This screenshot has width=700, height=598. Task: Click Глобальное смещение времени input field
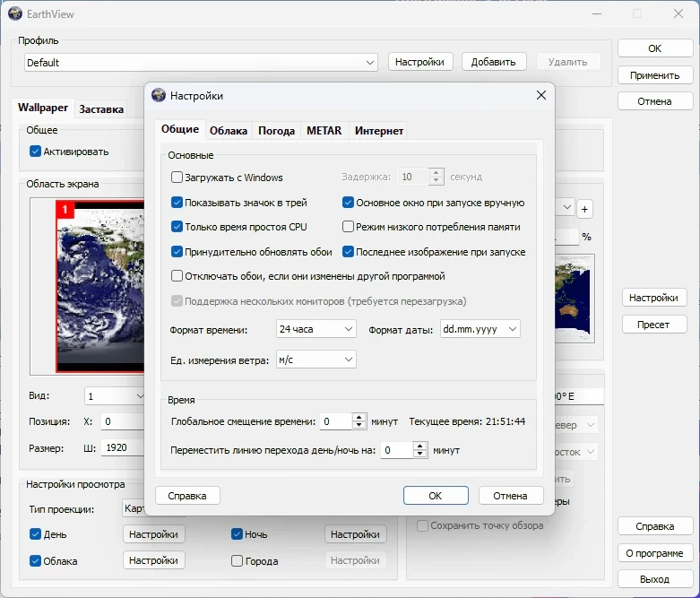336,421
